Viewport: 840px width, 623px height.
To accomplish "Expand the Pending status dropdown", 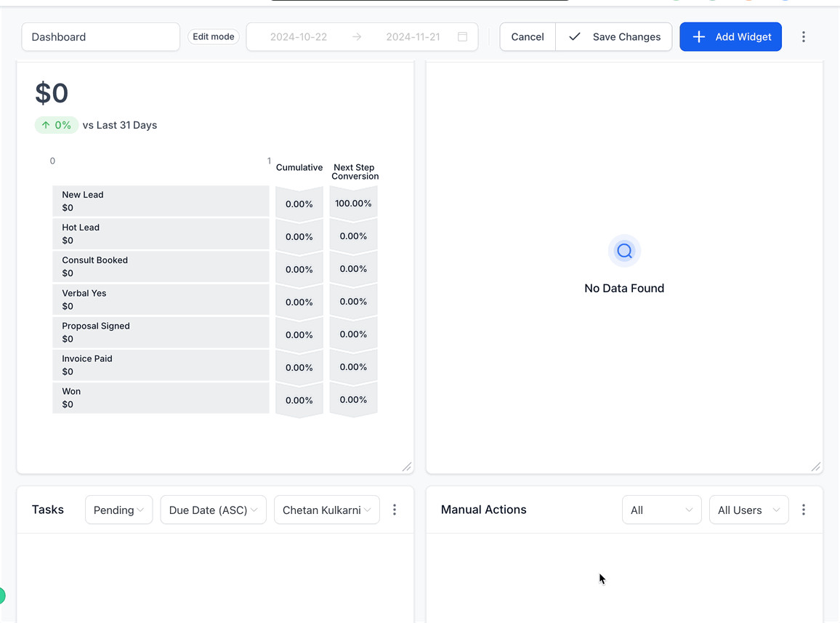I will pos(118,510).
